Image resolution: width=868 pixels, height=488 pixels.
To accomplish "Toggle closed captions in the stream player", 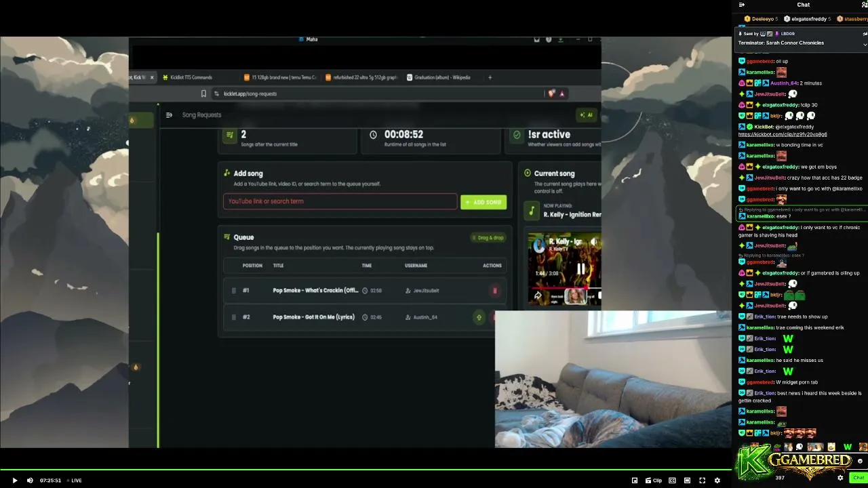I will point(672,481).
